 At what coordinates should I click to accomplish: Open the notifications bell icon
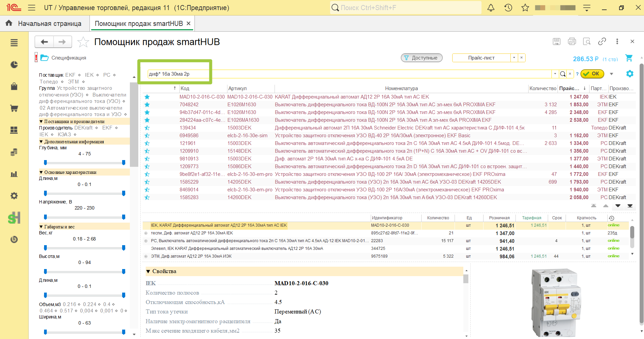click(x=491, y=8)
